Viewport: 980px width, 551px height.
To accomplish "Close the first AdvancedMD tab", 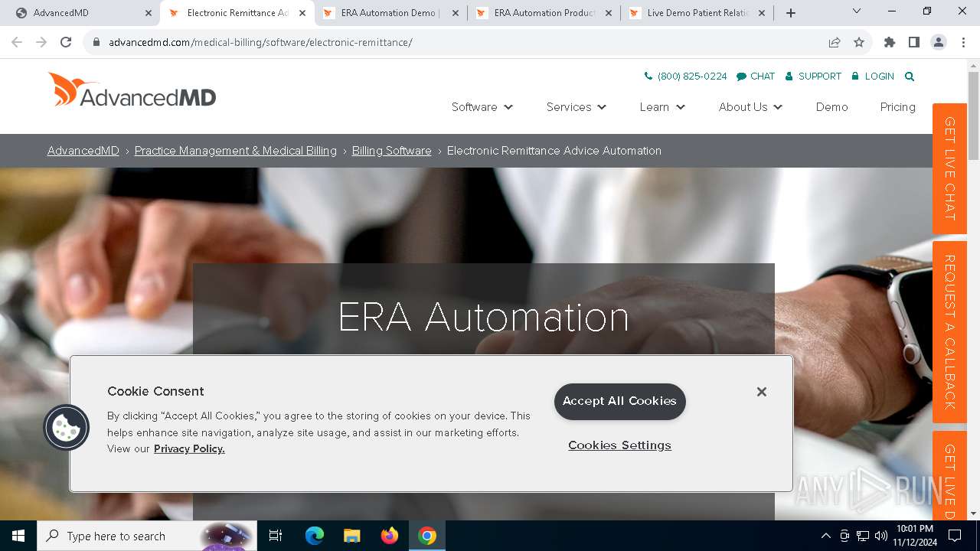I will point(148,13).
